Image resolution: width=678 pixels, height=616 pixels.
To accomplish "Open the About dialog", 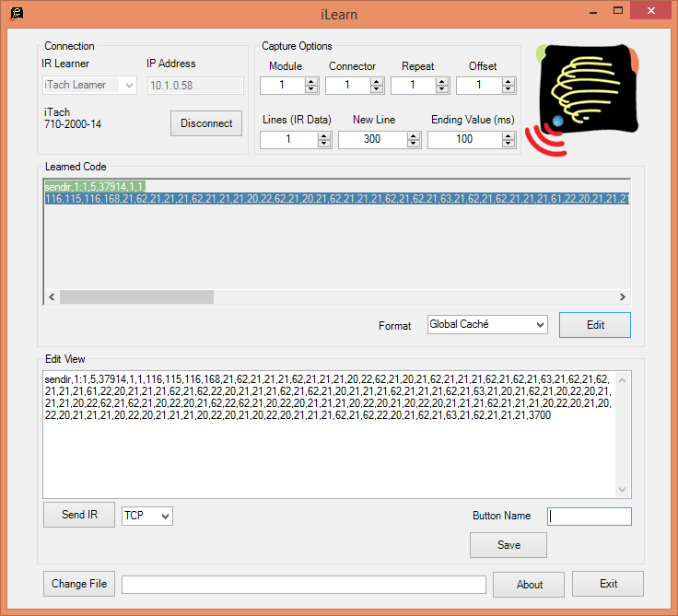I will coord(529,585).
